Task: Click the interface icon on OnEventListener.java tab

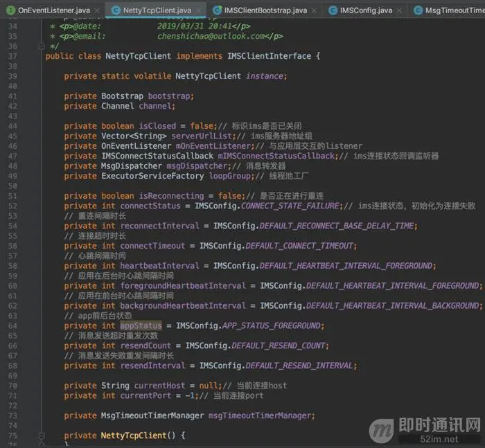Action: [x=10, y=10]
